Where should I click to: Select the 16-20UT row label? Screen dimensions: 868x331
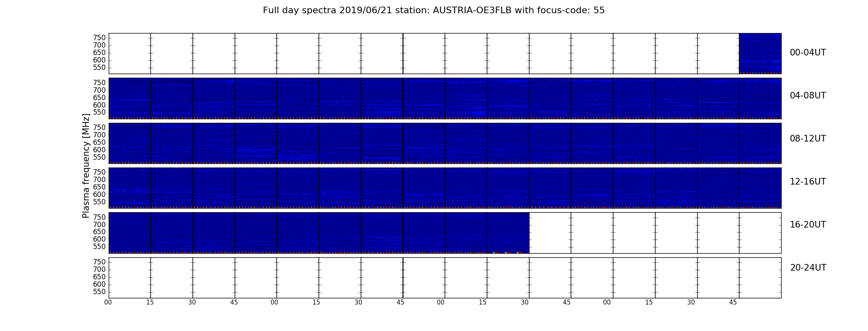point(808,225)
